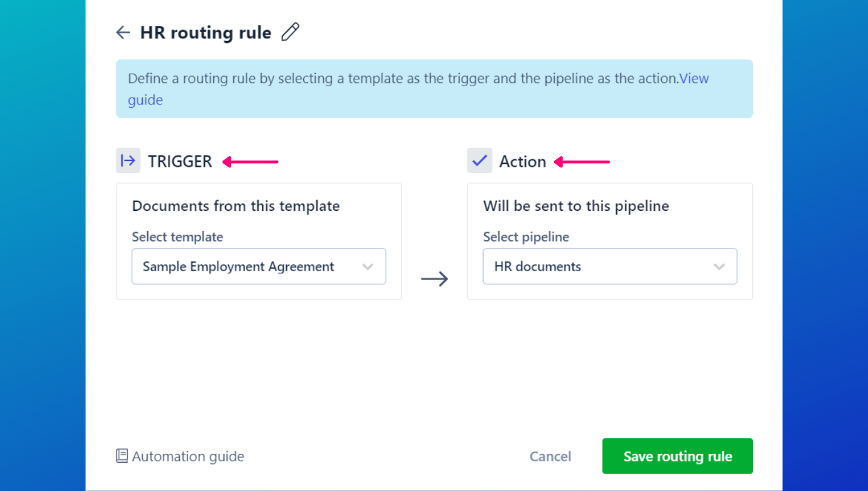Click the template dropdown chevron

point(368,266)
